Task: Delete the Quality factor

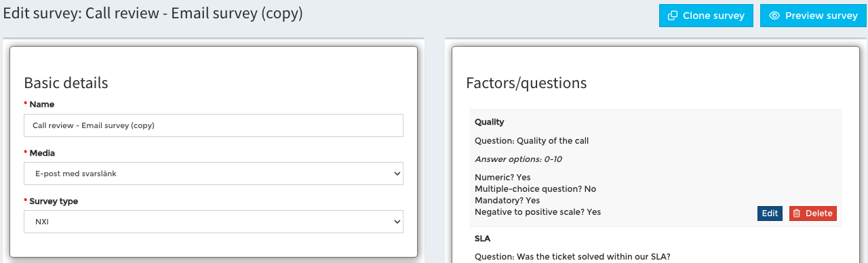Action: pos(812,214)
